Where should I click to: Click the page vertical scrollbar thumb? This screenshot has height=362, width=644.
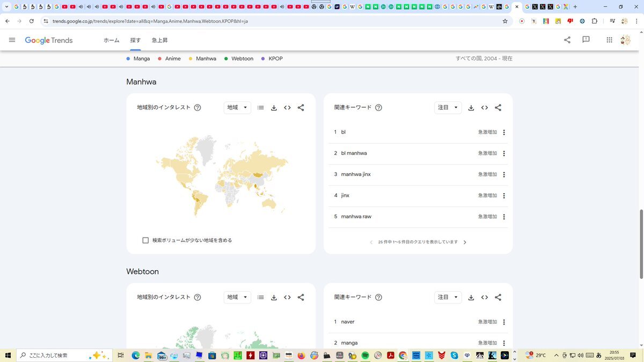[x=641, y=244]
